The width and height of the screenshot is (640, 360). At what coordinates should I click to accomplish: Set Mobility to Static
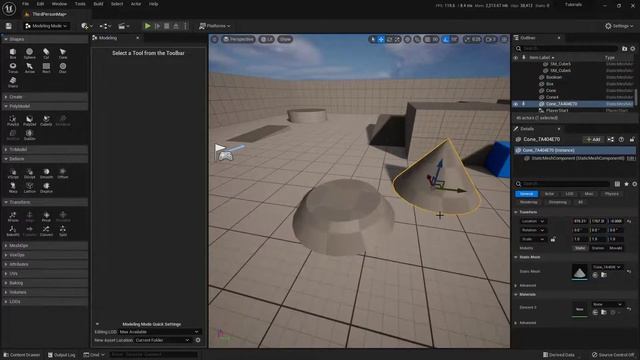(580, 248)
